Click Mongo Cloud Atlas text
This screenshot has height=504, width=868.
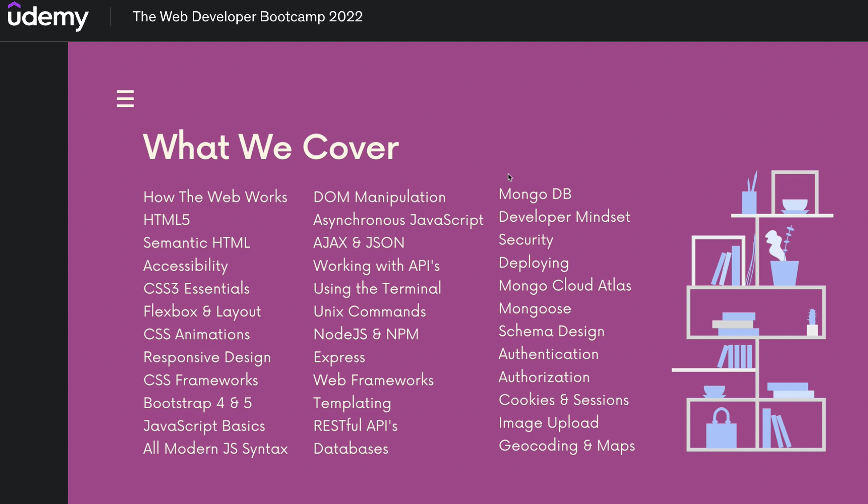(565, 285)
